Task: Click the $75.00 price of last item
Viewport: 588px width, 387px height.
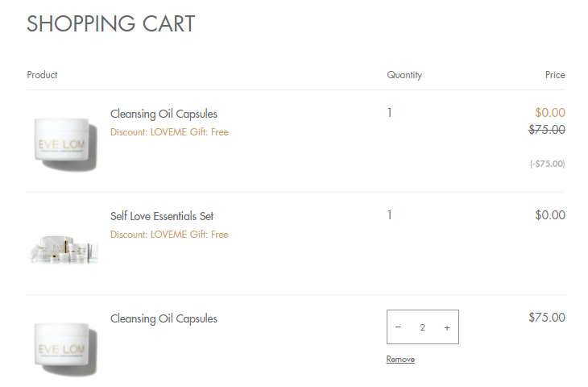Action: tap(547, 317)
